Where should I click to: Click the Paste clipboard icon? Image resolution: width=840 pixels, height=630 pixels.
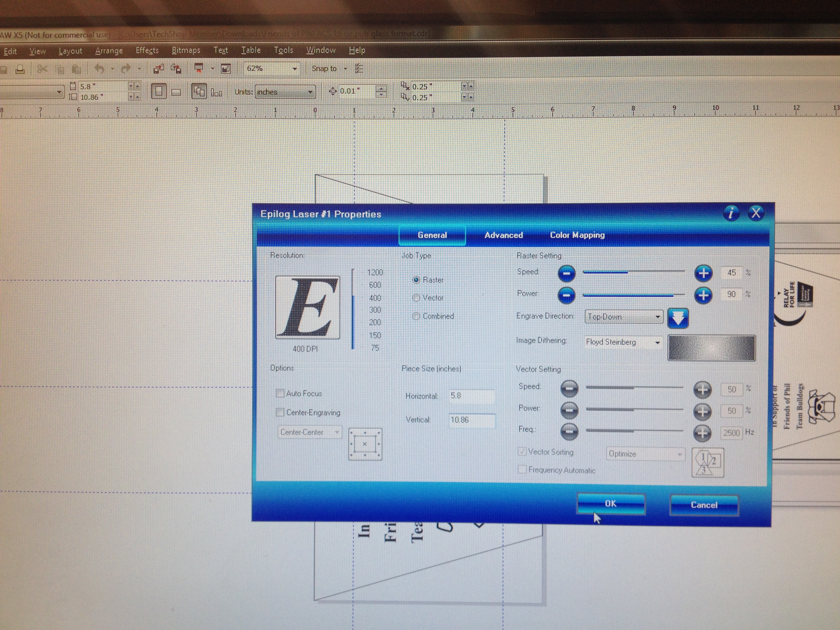(76, 69)
